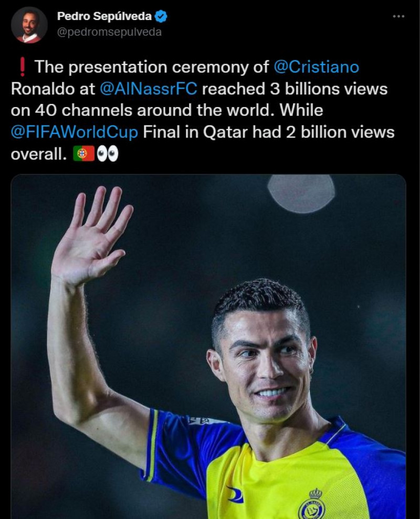Open the attached Ronaldo photo
Screen dimensions: 420x519
point(210,346)
